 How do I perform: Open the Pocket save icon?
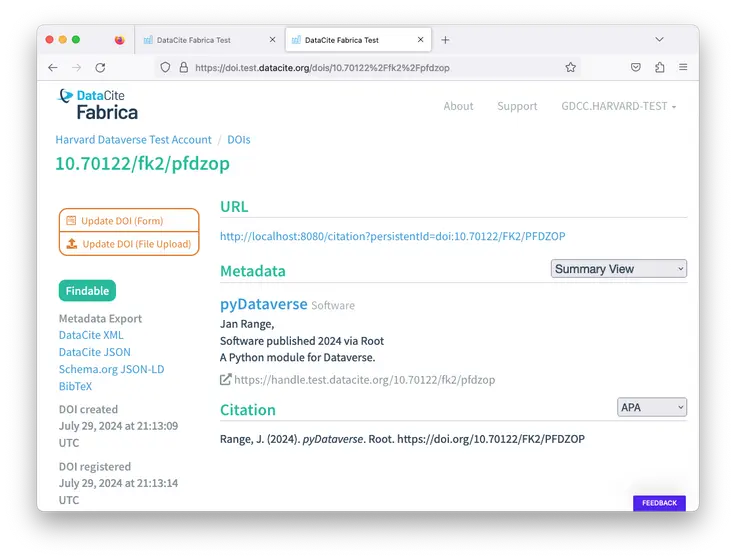pyautogui.click(x=635, y=67)
